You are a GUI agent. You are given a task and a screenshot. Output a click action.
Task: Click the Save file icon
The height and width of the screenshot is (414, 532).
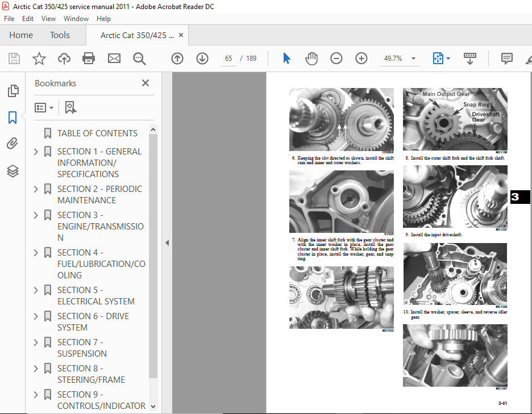[14, 58]
